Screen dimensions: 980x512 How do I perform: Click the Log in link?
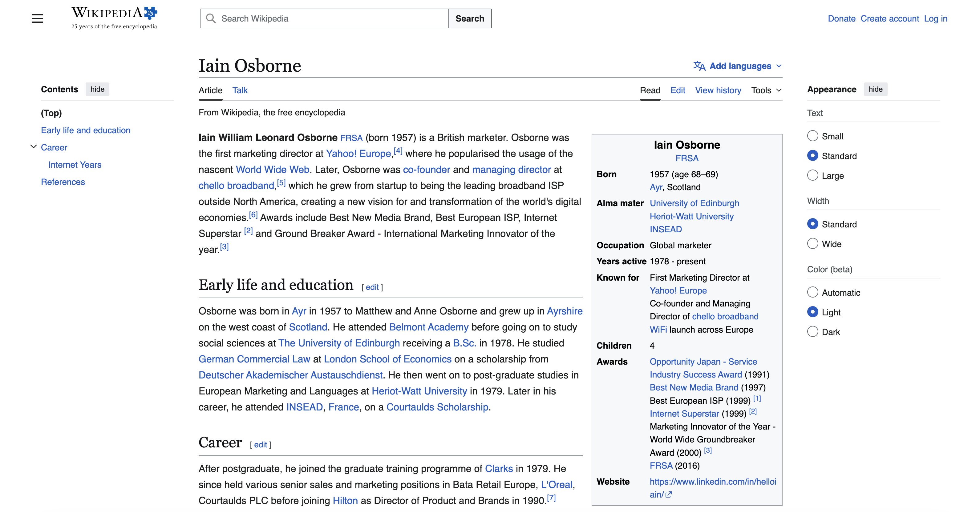coord(935,19)
